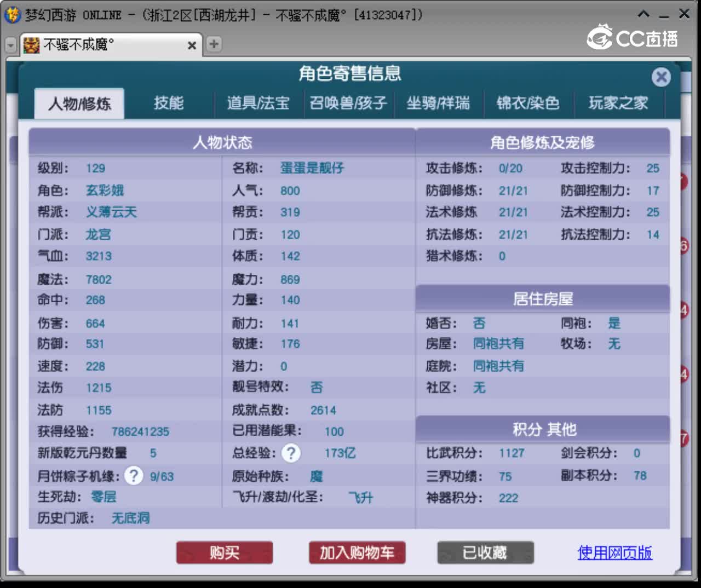Click 人物状态 section header
Image resolution: width=701 pixels, height=588 pixels.
coord(222,142)
